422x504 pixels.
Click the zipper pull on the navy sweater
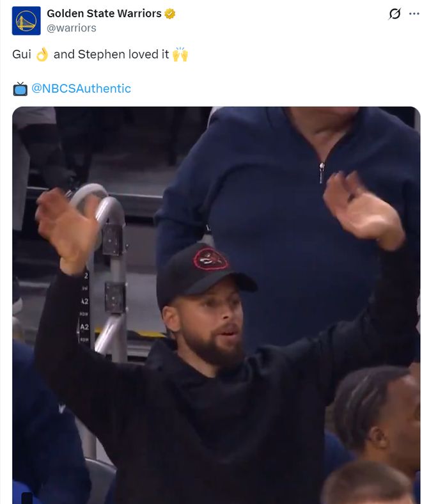[x=322, y=173]
